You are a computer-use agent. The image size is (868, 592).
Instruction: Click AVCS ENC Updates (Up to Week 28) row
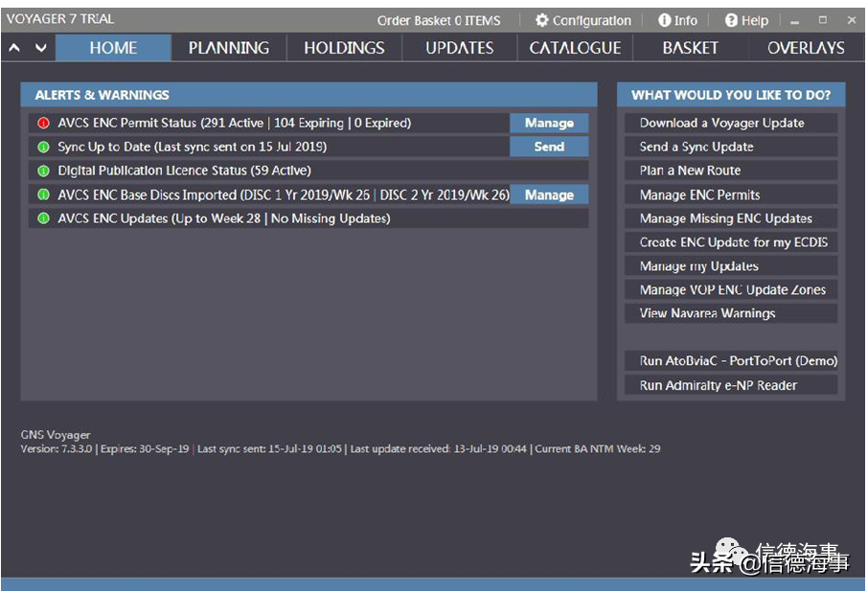(x=308, y=218)
